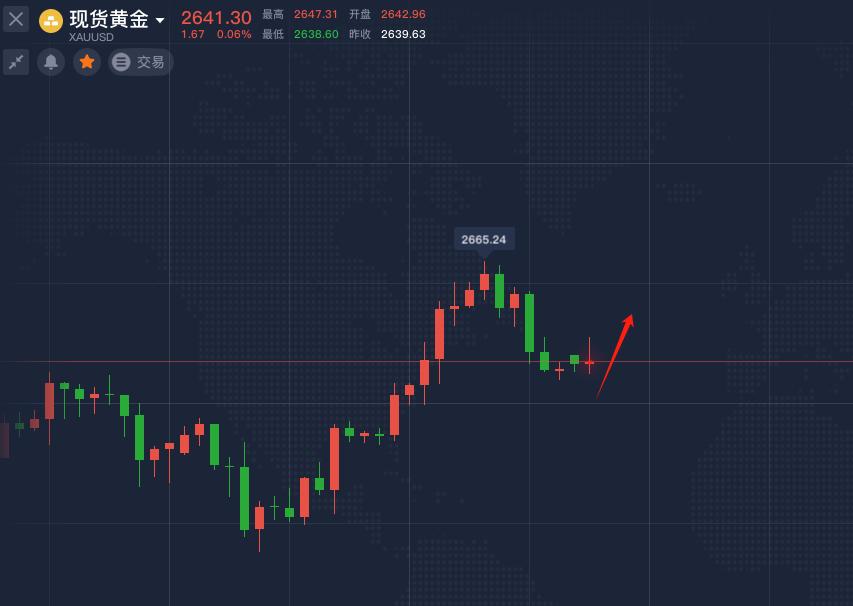
Task: Close the chart using the X button
Action: click(x=16, y=19)
